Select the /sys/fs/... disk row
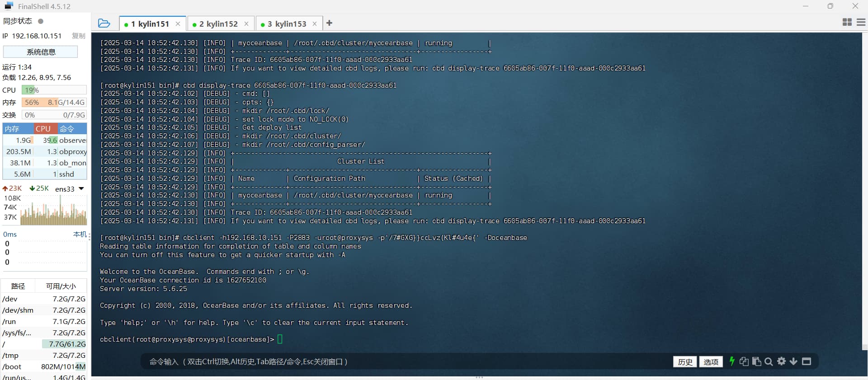Image resolution: width=868 pixels, height=380 pixels. click(x=44, y=333)
